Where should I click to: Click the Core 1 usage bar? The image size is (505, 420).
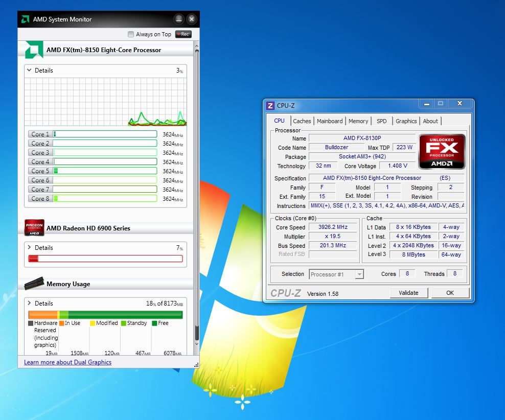105,134
